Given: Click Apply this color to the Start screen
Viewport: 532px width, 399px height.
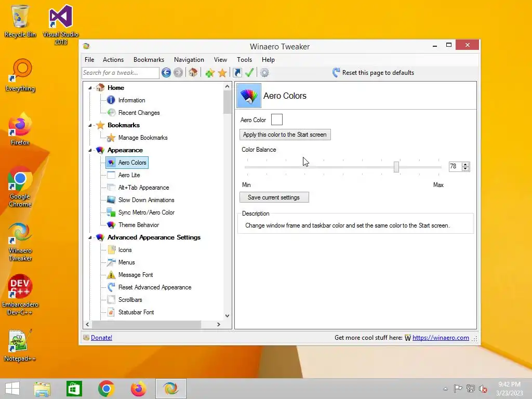Looking at the screenshot, I should click(x=285, y=135).
